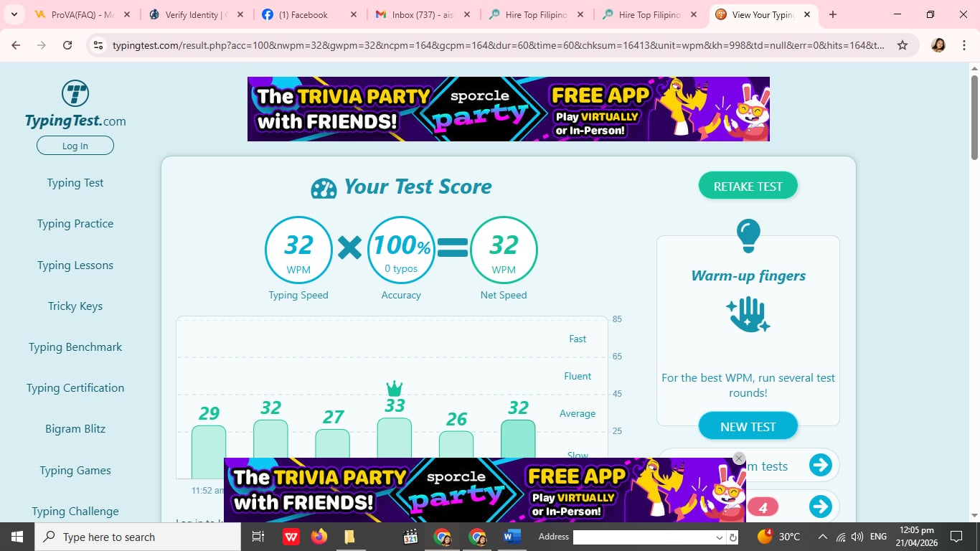Image resolution: width=980 pixels, height=551 pixels.
Task: Show hidden system tray icons
Action: (x=822, y=537)
